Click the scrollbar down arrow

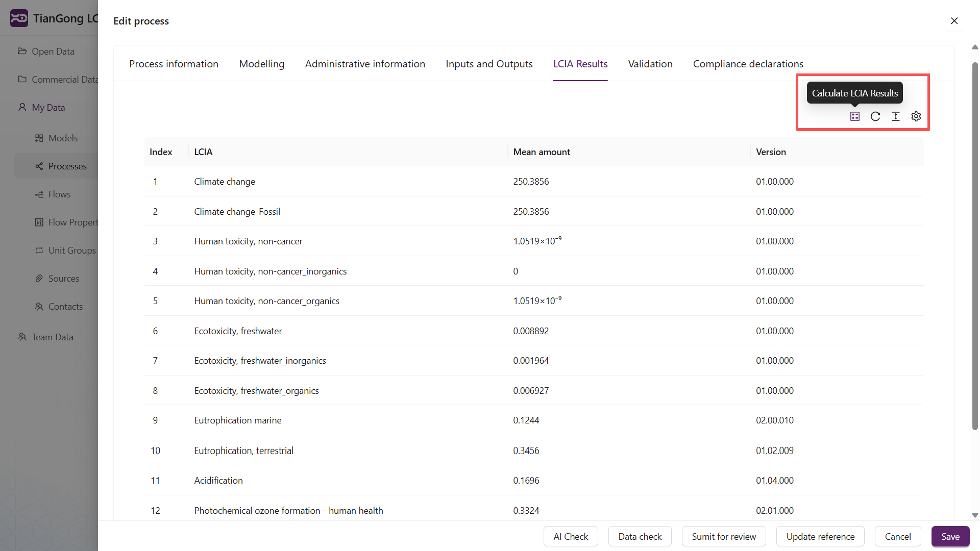click(975, 515)
